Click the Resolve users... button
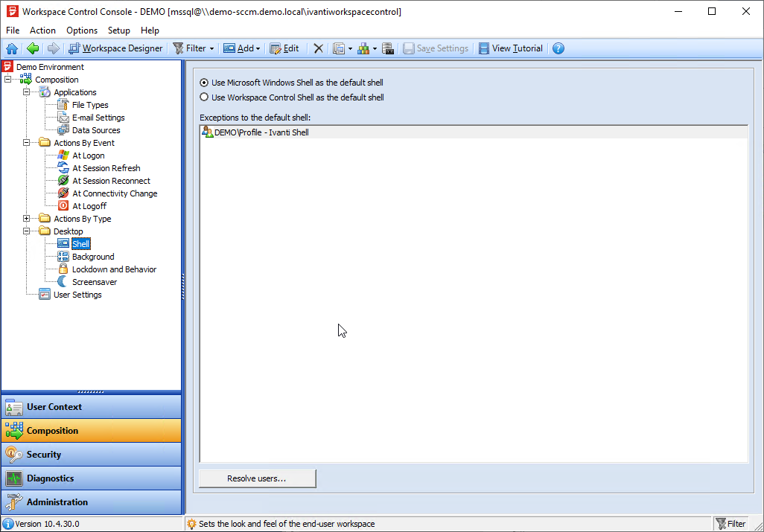The image size is (764, 532). point(257,478)
